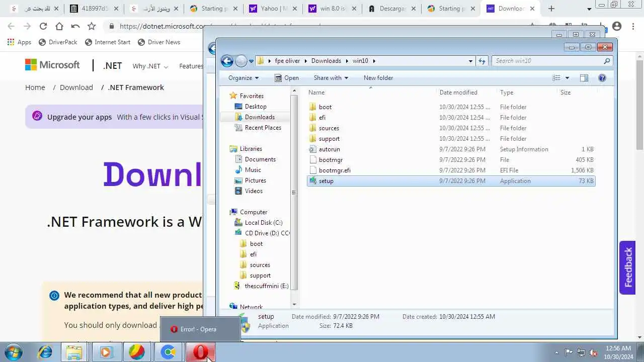Click the bookmark star icon in browser toolbar
This screenshot has width=644, height=362.
(x=92, y=26)
